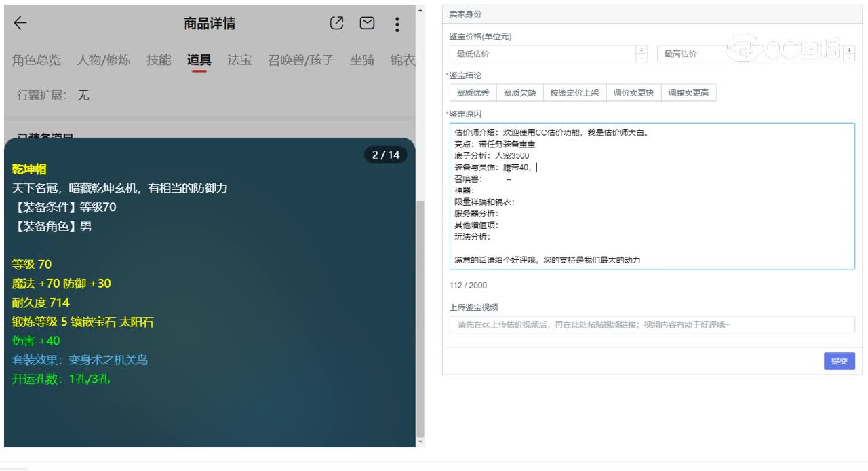Screen dimensions: 868x471
Task: Toggle the 资质优秀 conclusion tag
Action: [472, 92]
